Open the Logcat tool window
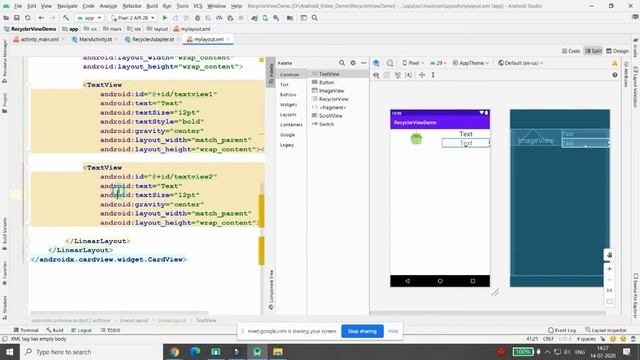The image size is (640, 360). pos(81,330)
